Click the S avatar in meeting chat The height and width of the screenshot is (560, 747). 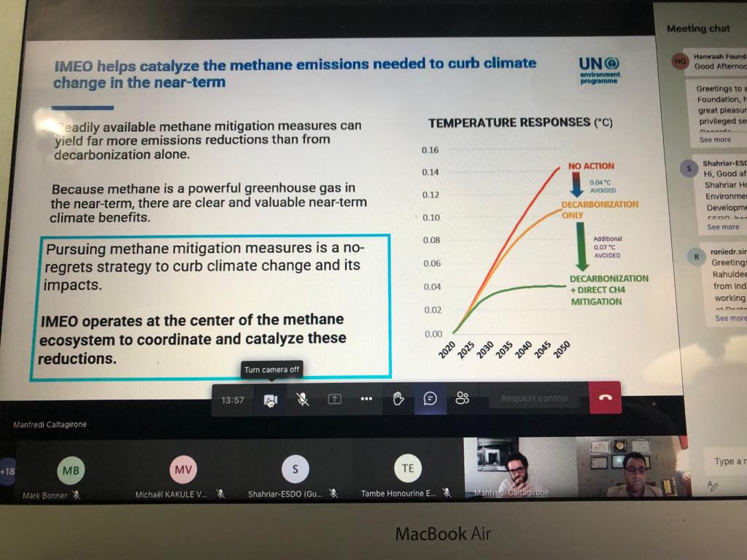coord(689,168)
